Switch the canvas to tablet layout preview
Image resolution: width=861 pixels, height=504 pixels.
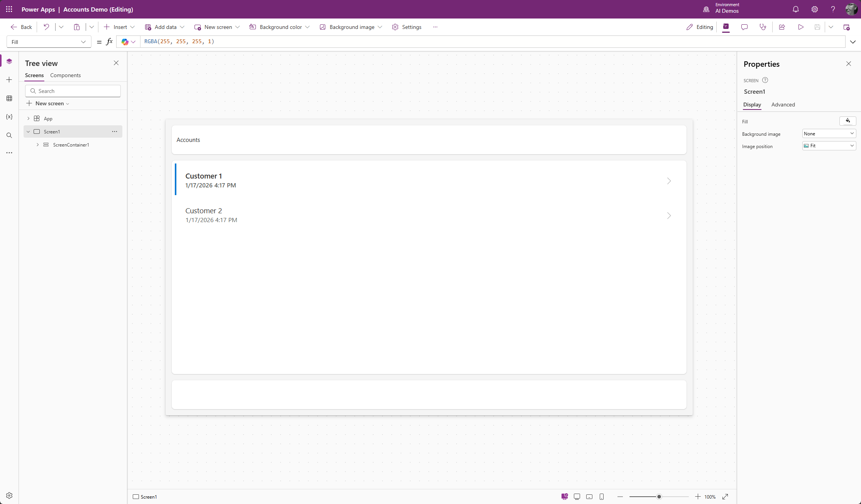[x=589, y=497]
